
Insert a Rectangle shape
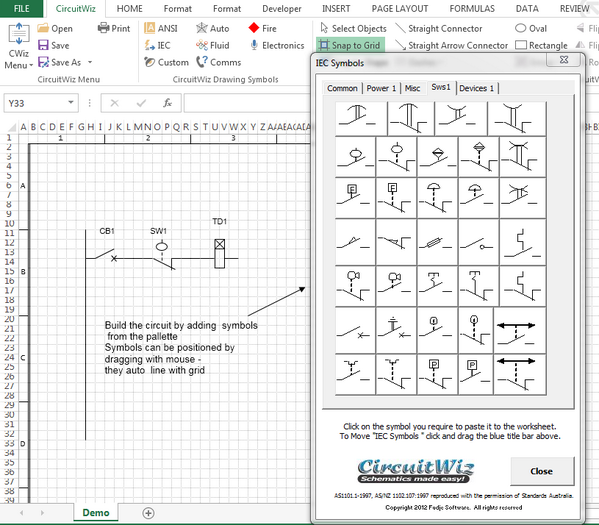(x=541, y=45)
